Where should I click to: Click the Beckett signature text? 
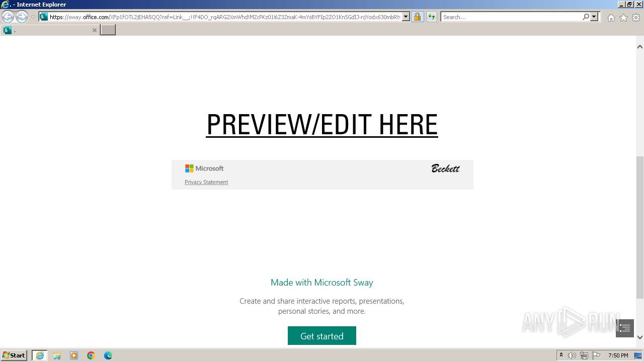445,168
